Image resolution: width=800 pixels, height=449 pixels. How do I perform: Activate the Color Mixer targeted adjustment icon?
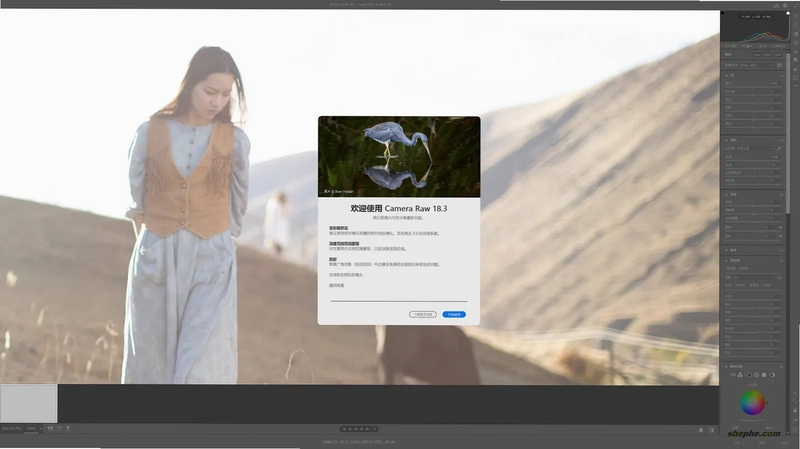[780, 278]
